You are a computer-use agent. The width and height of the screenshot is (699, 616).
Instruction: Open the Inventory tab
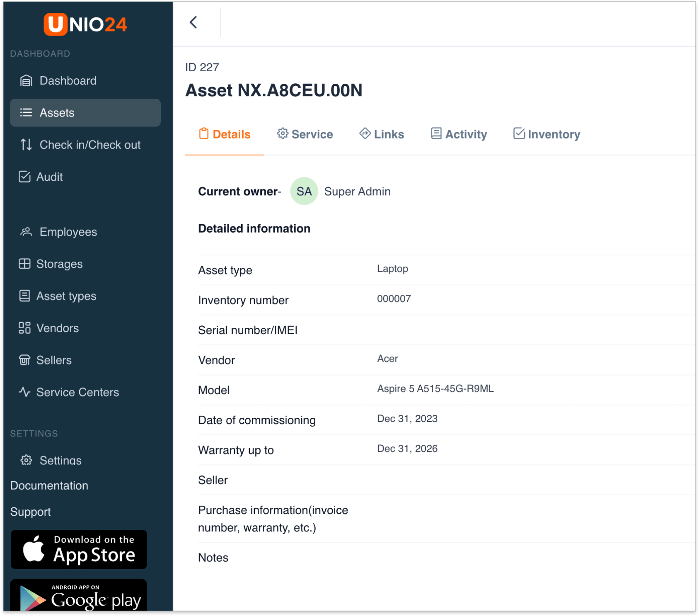[x=547, y=134]
